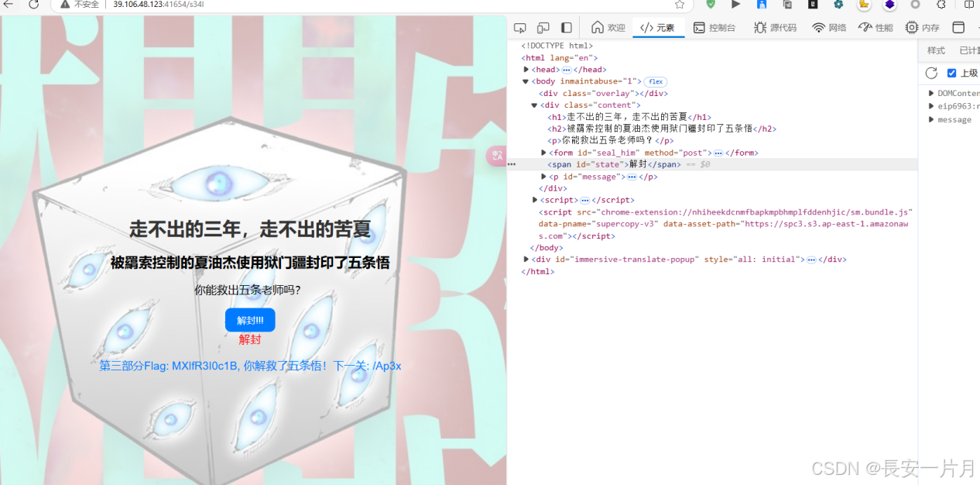Click the red 解封 status text on page
980x485 pixels.
click(x=250, y=339)
